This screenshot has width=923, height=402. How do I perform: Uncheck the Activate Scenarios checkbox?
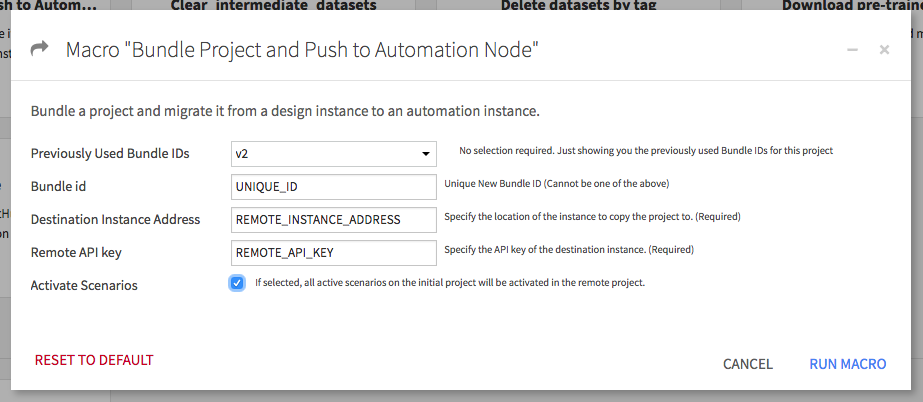(x=237, y=283)
